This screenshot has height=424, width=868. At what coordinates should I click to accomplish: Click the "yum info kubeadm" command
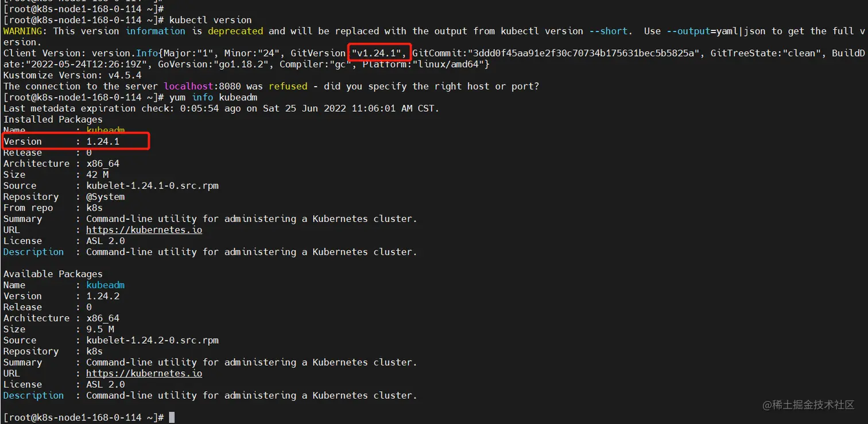tap(213, 97)
